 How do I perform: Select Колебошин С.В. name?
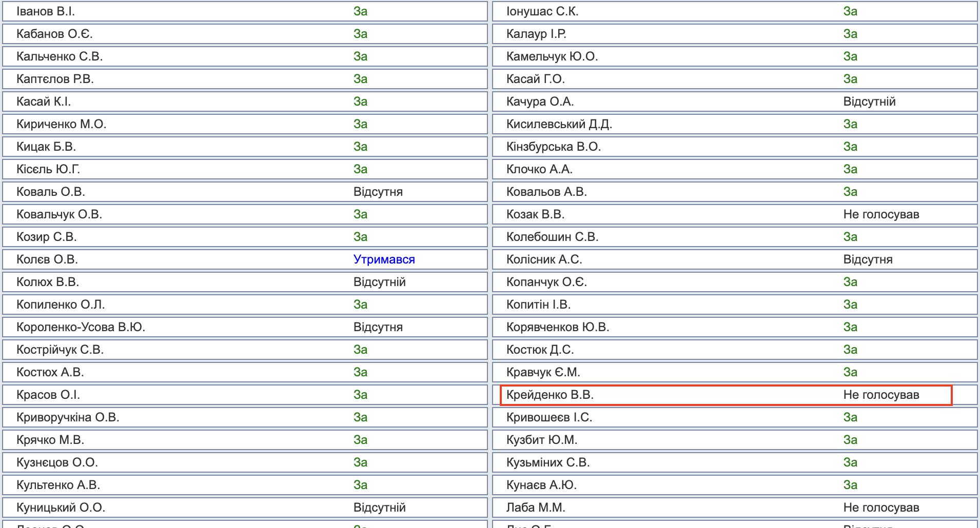coord(553,237)
